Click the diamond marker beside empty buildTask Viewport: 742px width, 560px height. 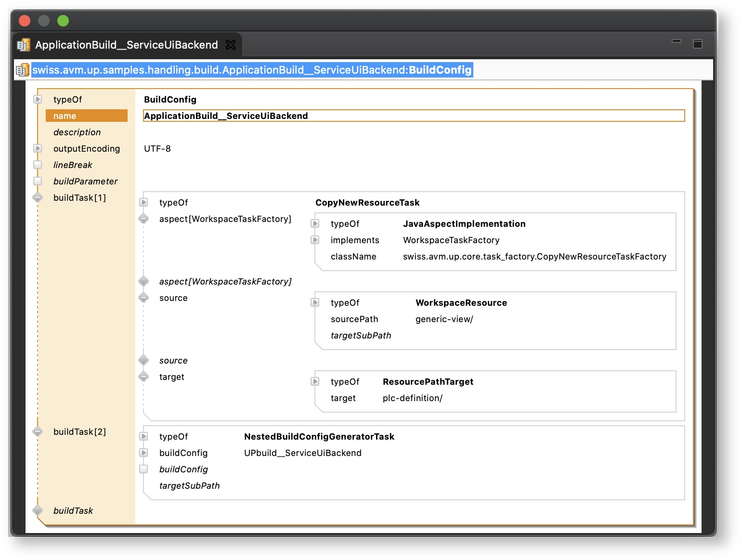click(x=38, y=510)
